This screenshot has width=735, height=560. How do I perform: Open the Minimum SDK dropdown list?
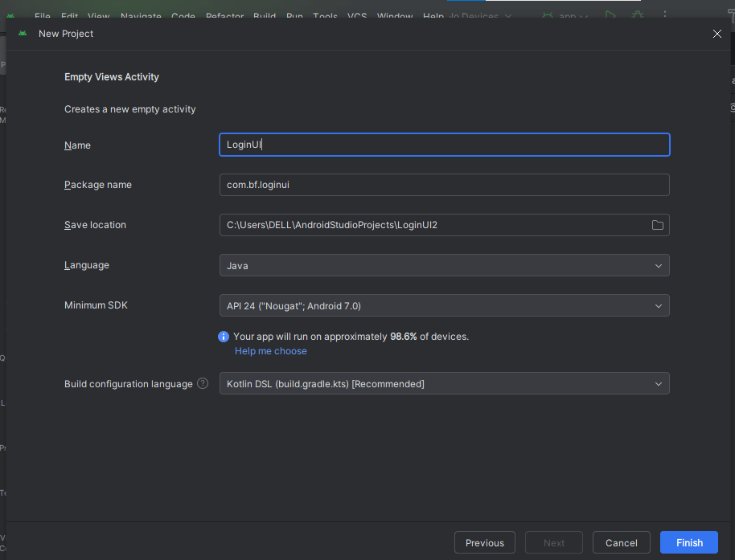click(x=444, y=305)
